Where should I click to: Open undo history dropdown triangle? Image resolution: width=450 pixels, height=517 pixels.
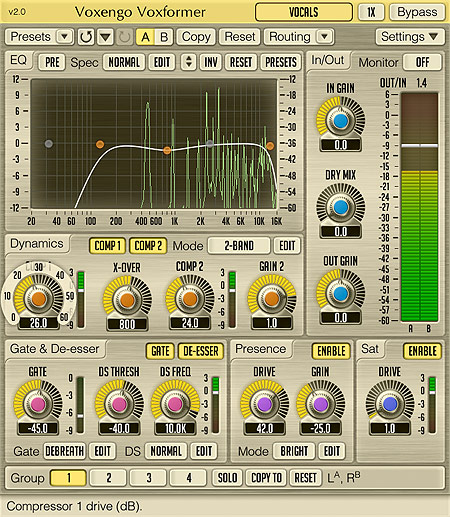click(x=105, y=37)
